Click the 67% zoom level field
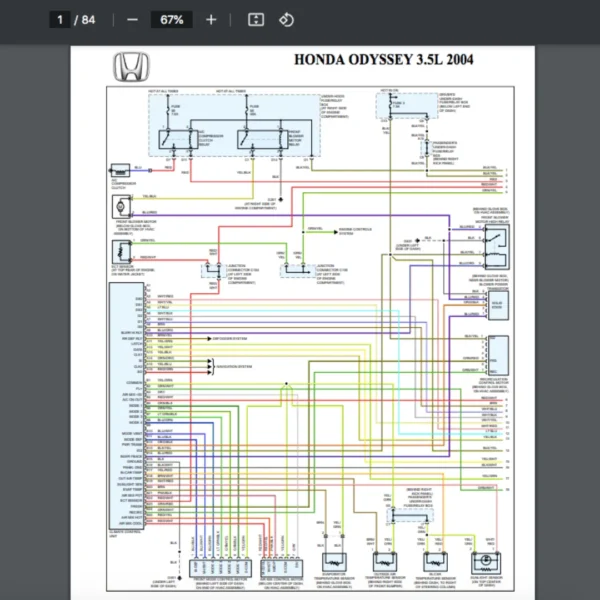600x600 pixels. click(171, 20)
